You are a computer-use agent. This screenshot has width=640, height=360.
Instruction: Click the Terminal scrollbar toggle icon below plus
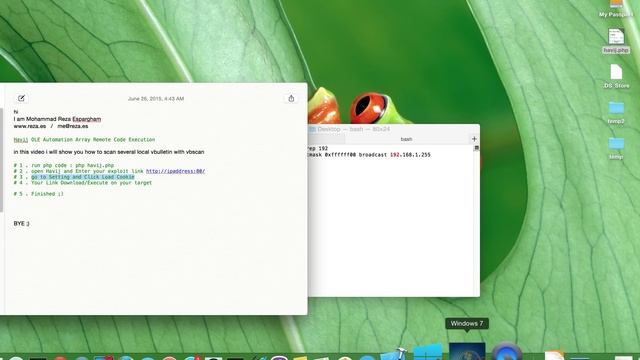click(476, 148)
